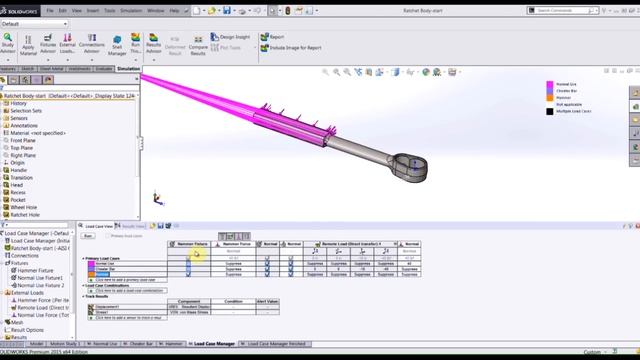Screen dimensions: 640x360
Task: Toggle Hammer Fixture checkbox for Hammer row
Action: coord(188,274)
